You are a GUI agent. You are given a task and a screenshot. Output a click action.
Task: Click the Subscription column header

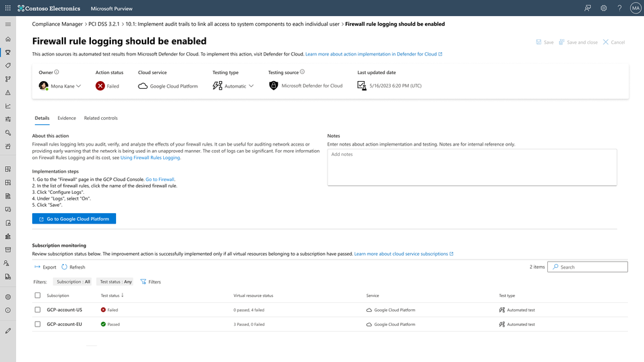pyautogui.click(x=58, y=296)
